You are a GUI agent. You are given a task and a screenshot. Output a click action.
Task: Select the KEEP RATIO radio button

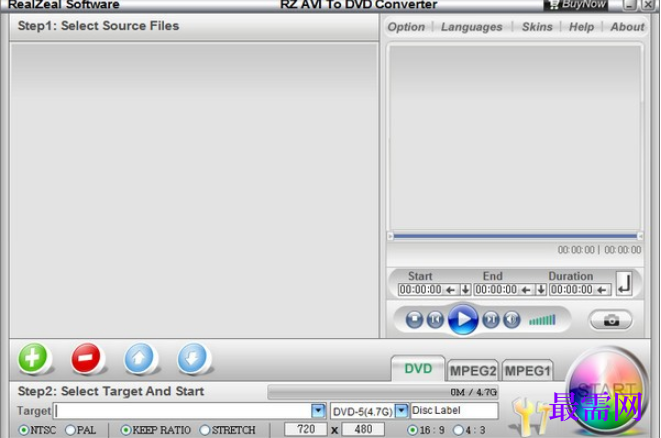[126, 430]
